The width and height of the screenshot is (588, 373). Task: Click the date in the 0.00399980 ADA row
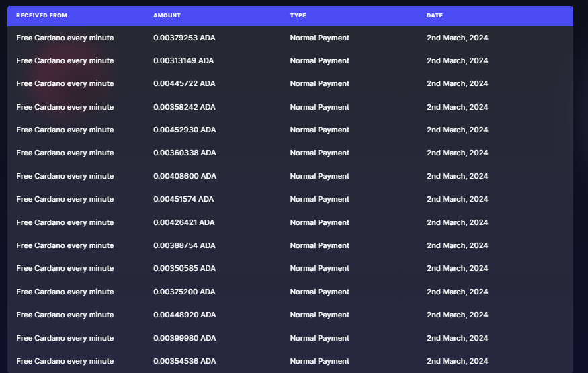pyautogui.click(x=457, y=339)
